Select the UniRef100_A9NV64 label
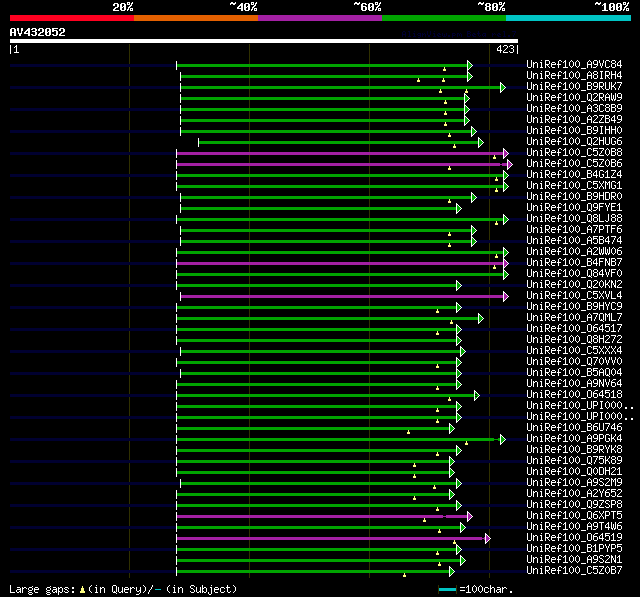The image size is (640, 597). (574, 384)
